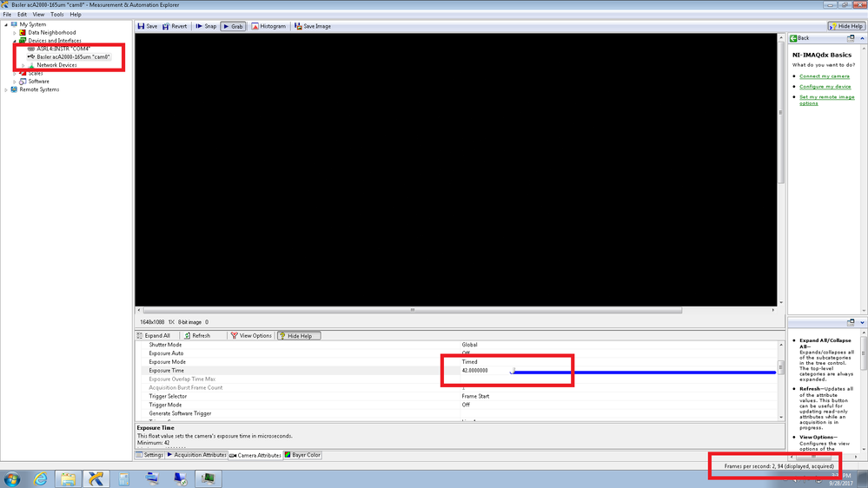Select the Generate Software Trigger row

(x=457, y=413)
